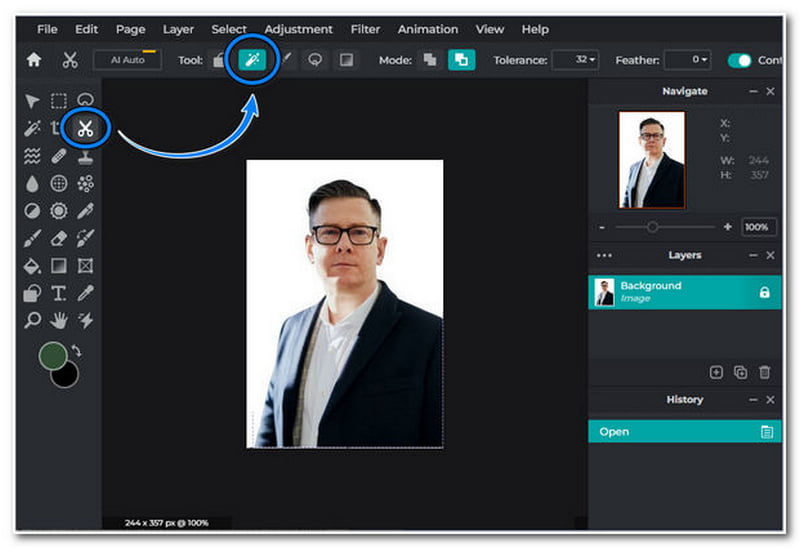Select the scissors Cutout tool in toolbox

(x=85, y=128)
